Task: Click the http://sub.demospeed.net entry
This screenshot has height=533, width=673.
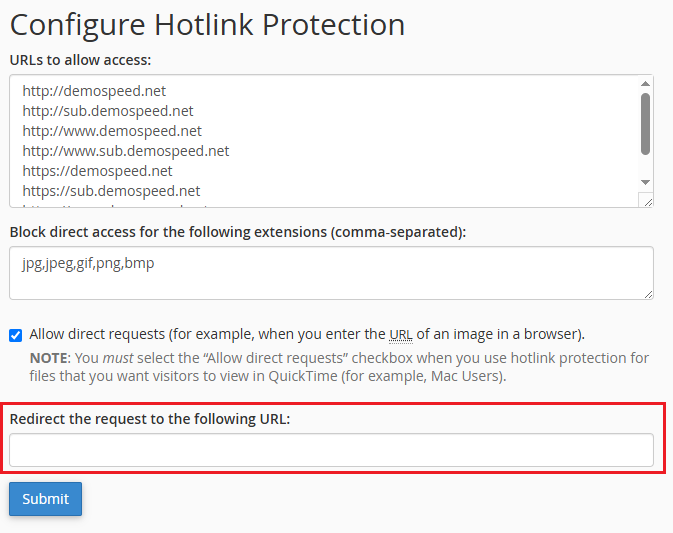Action: 108,111
